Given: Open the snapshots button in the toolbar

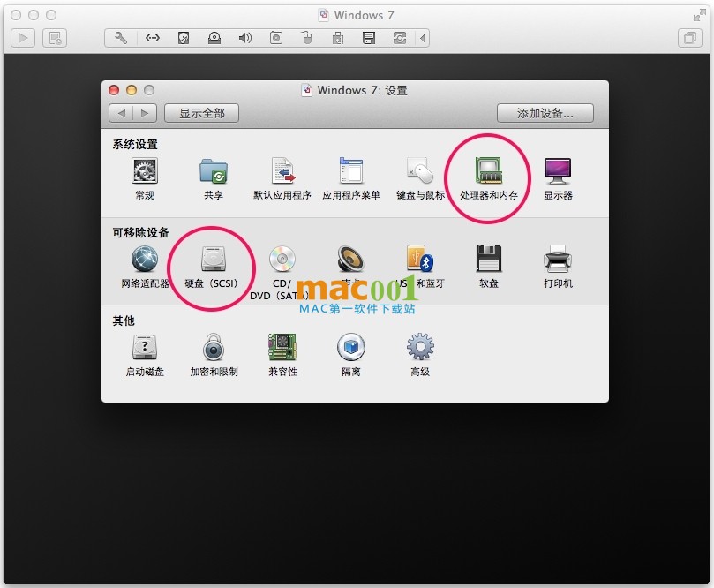Looking at the screenshot, I should pyautogui.click(x=55, y=38).
